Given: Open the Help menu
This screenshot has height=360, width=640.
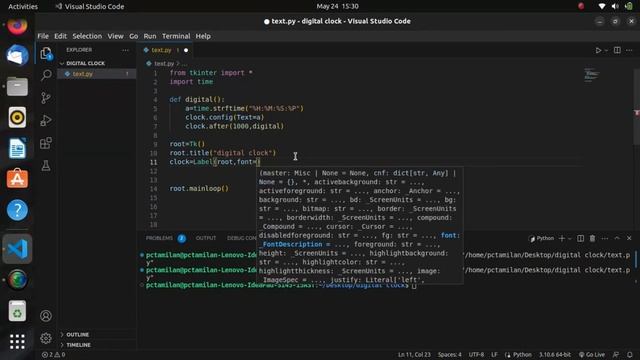Looking at the screenshot, I should (203, 36).
